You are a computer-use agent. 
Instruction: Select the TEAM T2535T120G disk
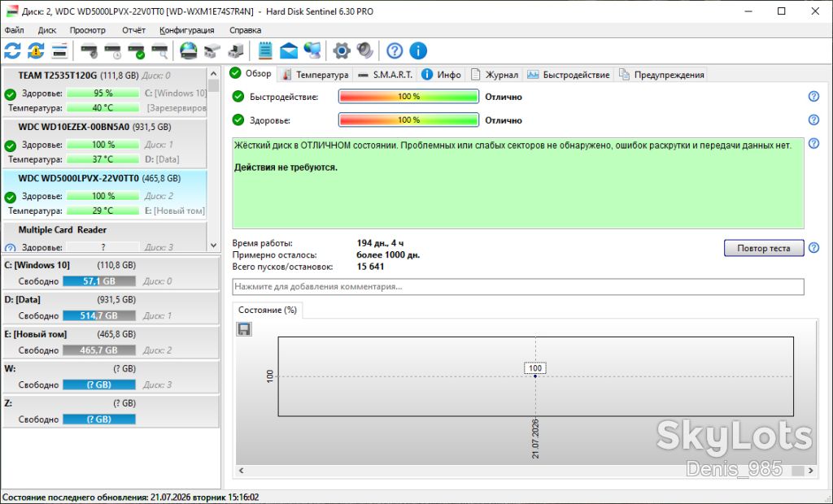105,92
